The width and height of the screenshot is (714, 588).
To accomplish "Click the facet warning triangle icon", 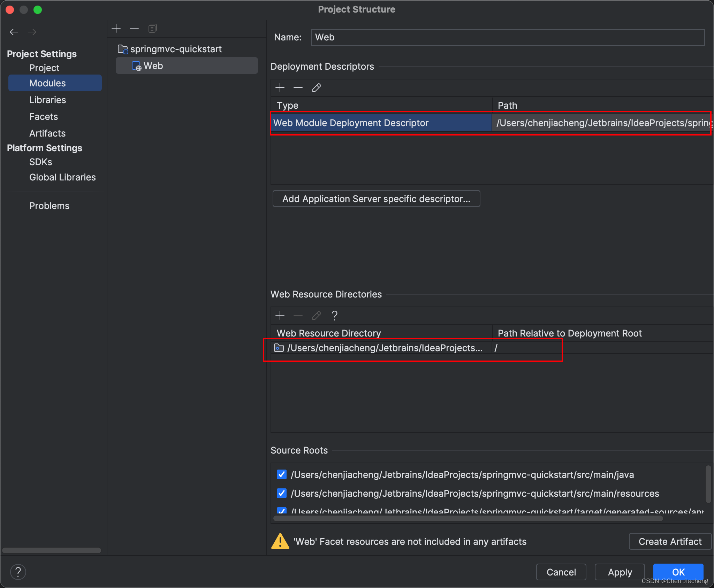I will [x=280, y=541].
